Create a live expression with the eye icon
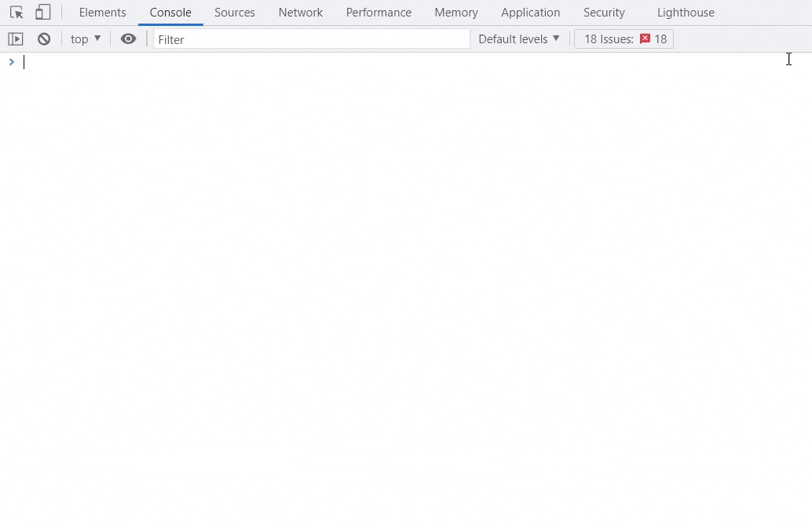This screenshot has height=528, width=812. point(128,38)
